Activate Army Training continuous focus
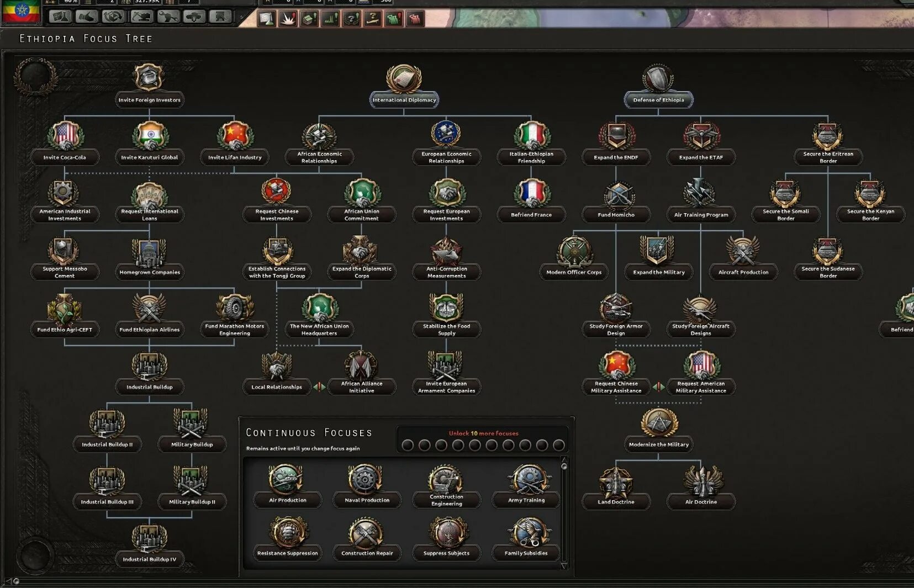Viewport: 914px width, 588px height. (x=526, y=486)
